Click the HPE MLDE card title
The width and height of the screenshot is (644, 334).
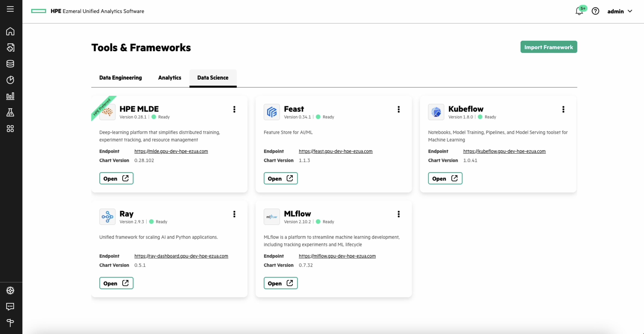pyautogui.click(x=139, y=109)
